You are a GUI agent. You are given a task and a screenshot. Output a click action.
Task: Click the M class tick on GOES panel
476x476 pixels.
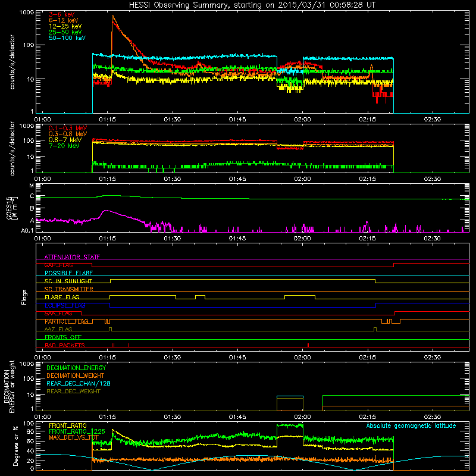tap(32, 186)
